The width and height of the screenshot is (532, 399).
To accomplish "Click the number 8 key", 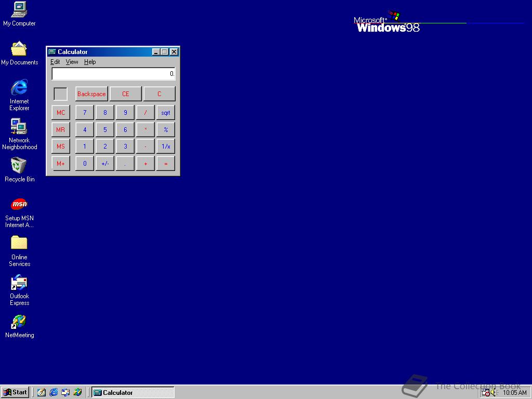I will tap(105, 113).
